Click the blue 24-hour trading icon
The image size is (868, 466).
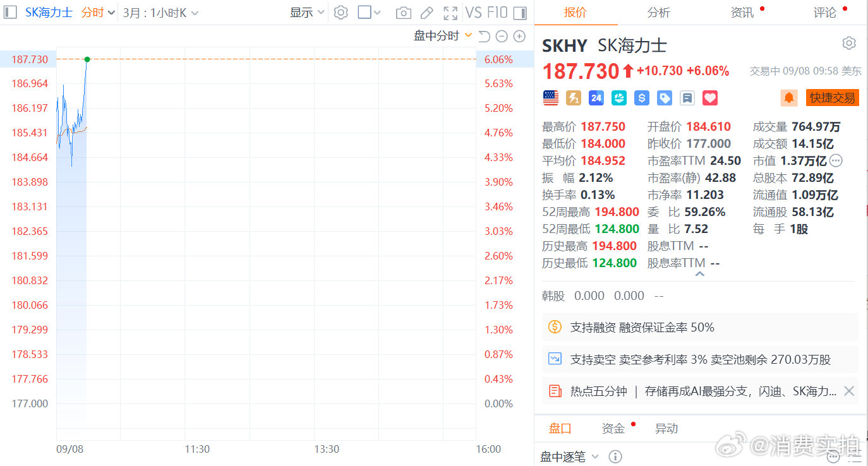(596, 98)
